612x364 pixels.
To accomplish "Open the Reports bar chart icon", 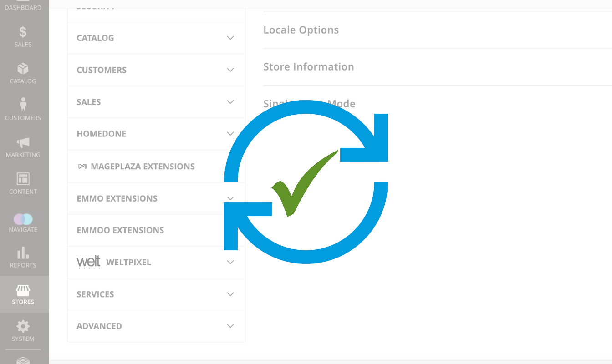I will (x=23, y=253).
